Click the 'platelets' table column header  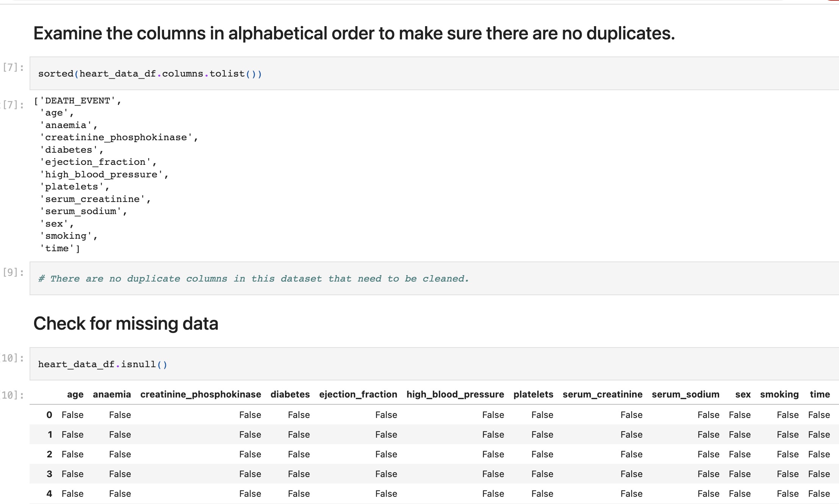[x=534, y=394]
